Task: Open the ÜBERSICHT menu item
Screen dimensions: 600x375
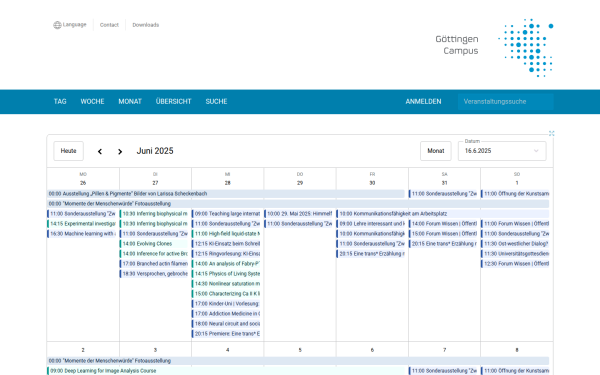Action: [173, 101]
